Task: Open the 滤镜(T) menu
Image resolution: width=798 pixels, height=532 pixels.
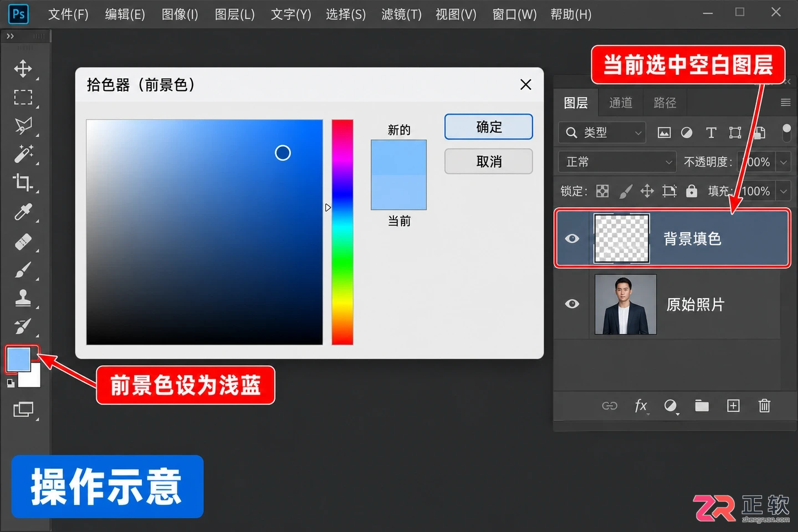Action: click(x=401, y=14)
